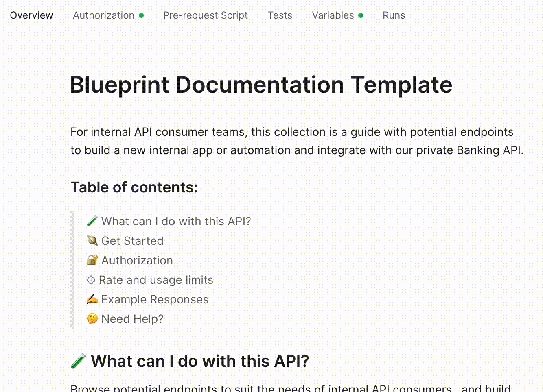The image size is (543, 392).
Task: Open the Variables tab
Action: click(333, 15)
